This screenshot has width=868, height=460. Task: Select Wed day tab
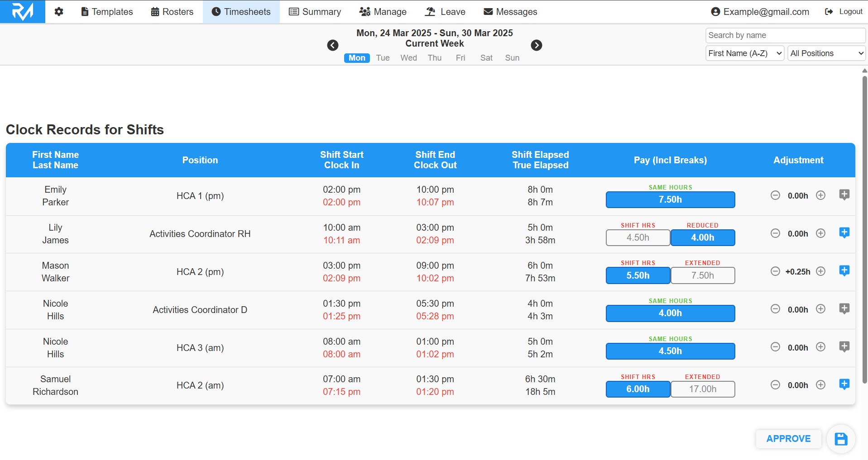tap(408, 58)
